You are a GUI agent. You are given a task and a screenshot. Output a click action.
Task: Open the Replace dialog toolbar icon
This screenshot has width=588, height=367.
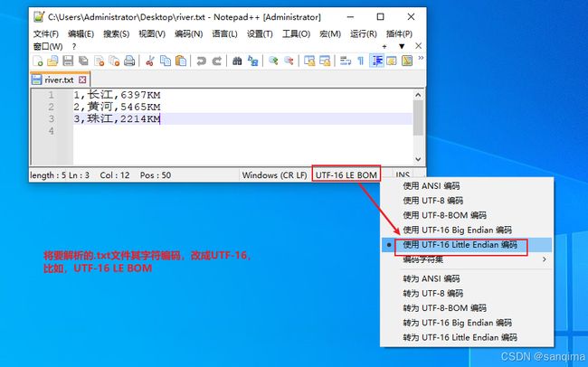click(x=252, y=61)
